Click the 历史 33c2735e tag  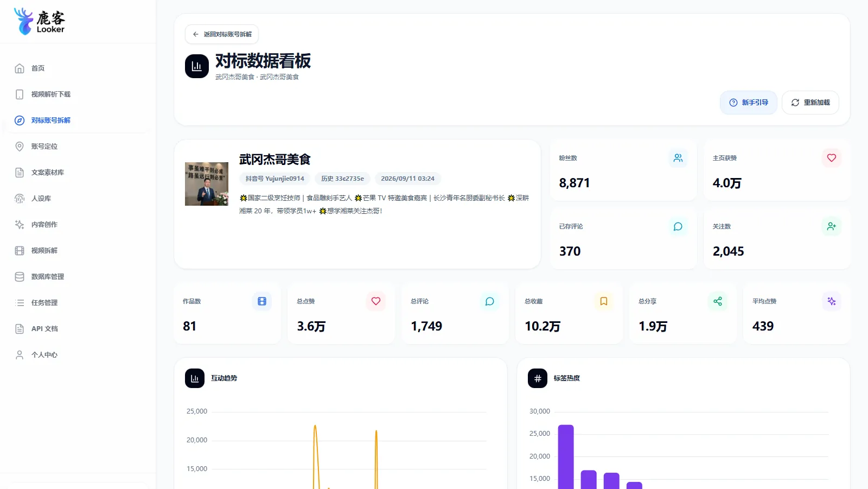(x=343, y=179)
